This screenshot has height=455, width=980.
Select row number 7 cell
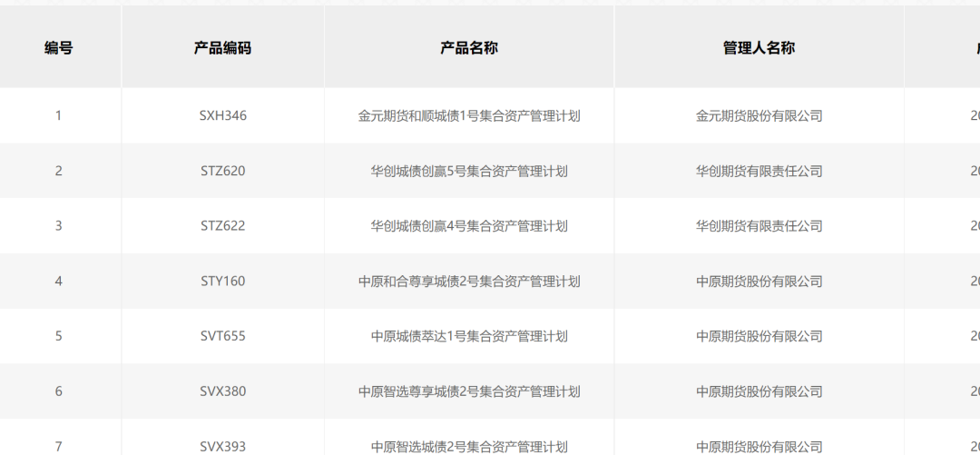pos(59,446)
